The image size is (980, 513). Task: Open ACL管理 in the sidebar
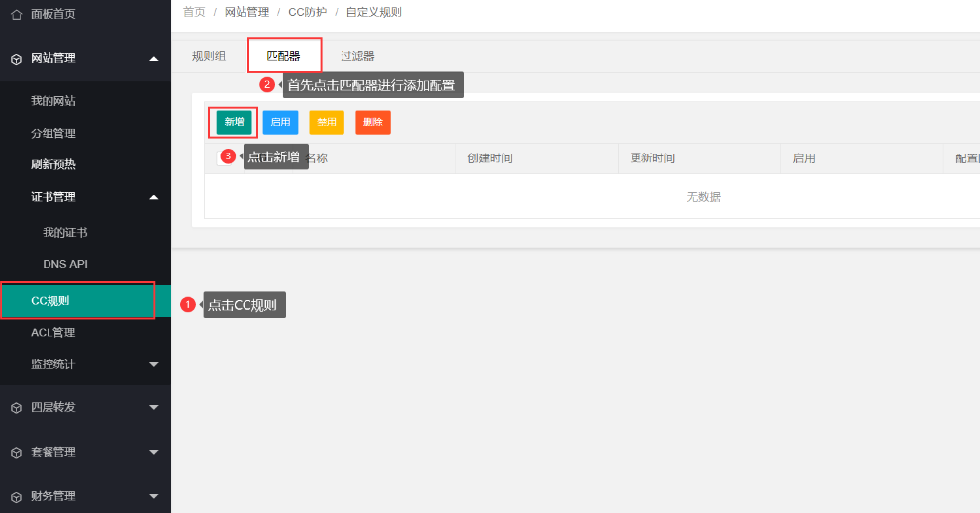point(53,333)
